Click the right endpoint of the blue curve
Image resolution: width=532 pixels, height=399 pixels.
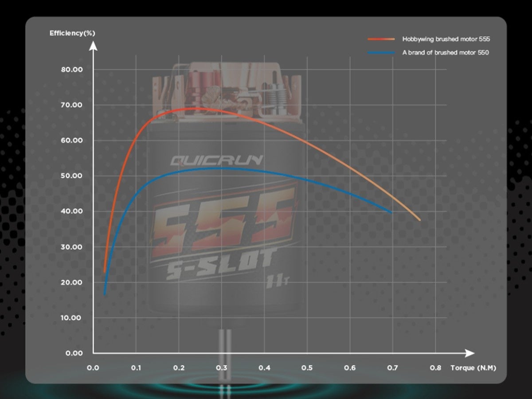[391, 212]
